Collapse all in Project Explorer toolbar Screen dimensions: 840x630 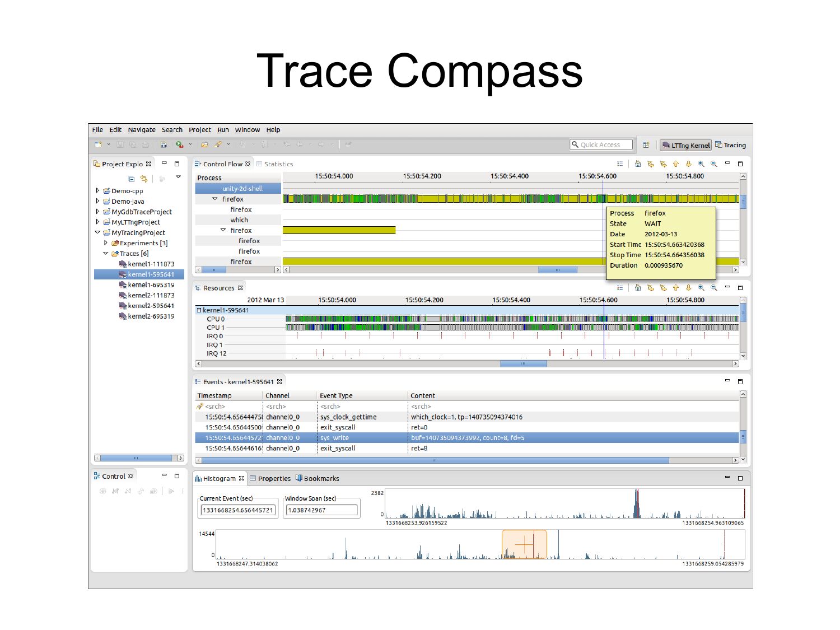pyautogui.click(x=132, y=179)
